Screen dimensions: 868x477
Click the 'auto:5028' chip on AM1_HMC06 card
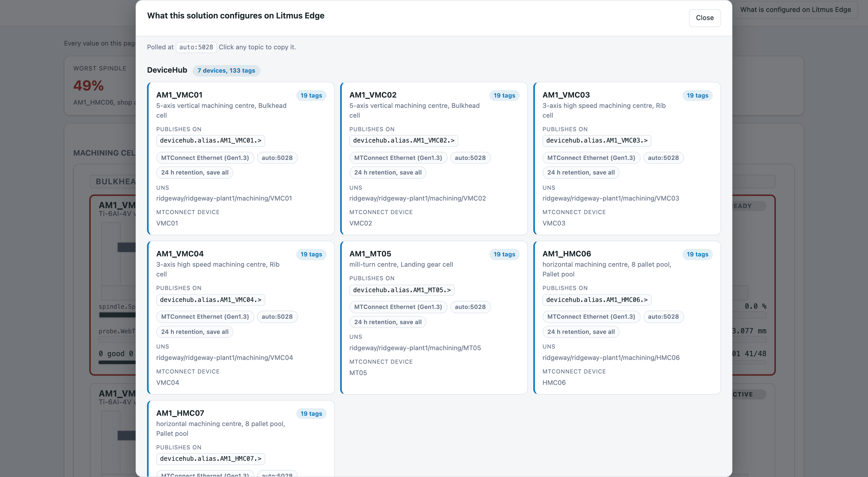click(x=663, y=317)
